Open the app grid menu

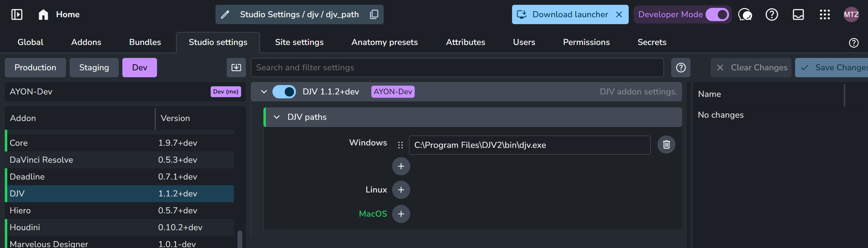coord(825,14)
